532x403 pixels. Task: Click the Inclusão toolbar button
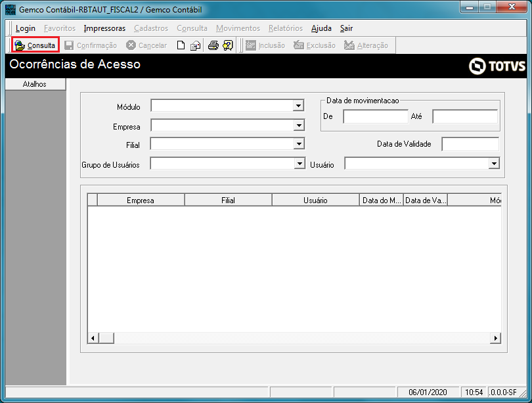265,45
